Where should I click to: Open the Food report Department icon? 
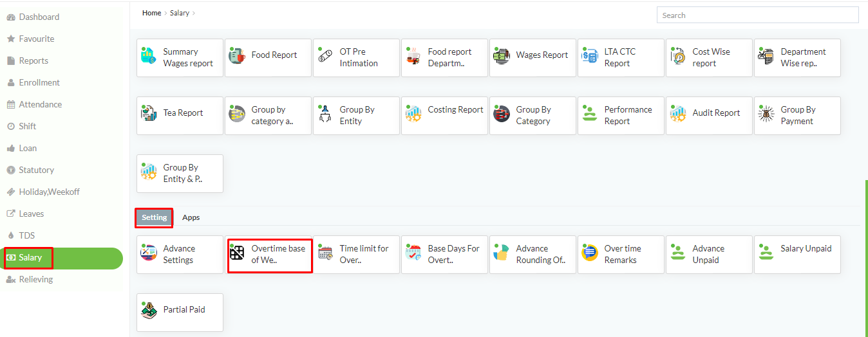(x=413, y=57)
